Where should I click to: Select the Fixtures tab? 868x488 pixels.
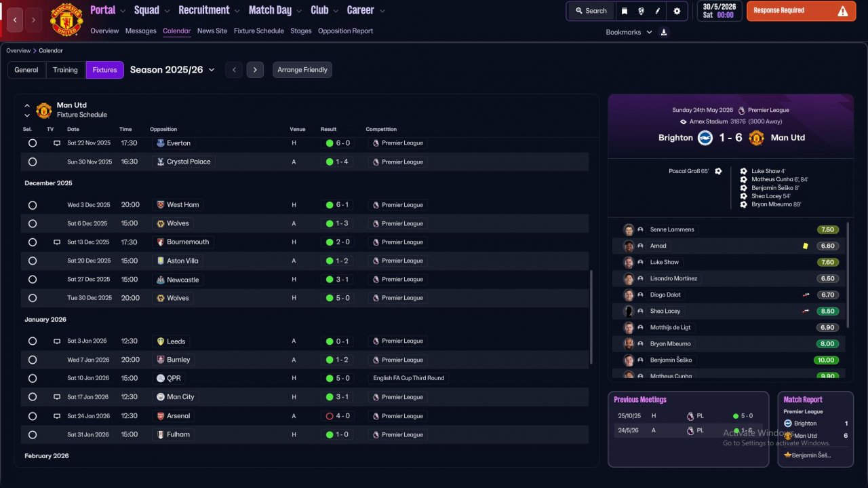(104, 70)
